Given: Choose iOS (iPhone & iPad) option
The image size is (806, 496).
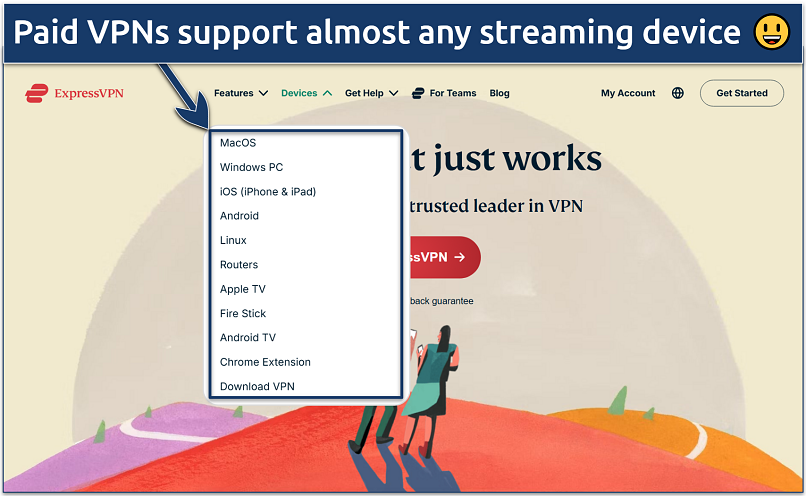Looking at the screenshot, I should tap(268, 192).
